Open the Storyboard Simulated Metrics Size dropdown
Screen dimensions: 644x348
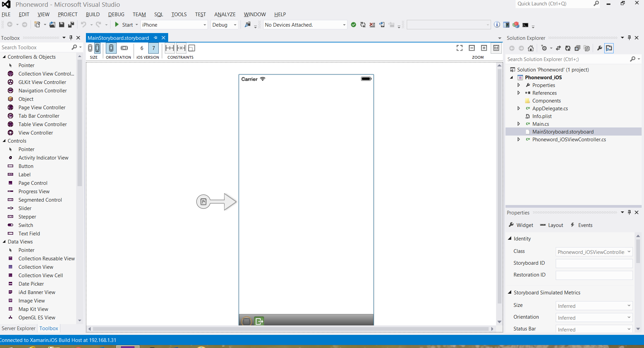click(x=594, y=306)
